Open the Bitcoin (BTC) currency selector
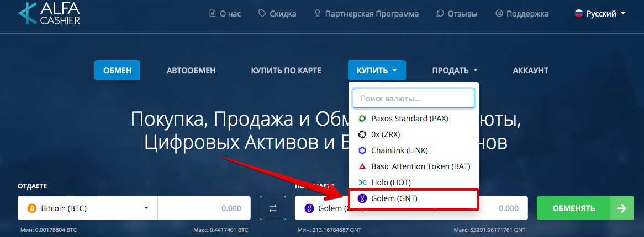Image resolution: width=644 pixels, height=237 pixels. click(x=88, y=208)
